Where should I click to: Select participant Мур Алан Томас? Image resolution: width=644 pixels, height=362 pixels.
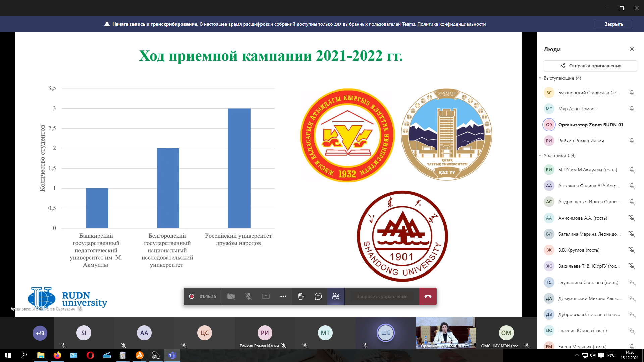pos(578,109)
